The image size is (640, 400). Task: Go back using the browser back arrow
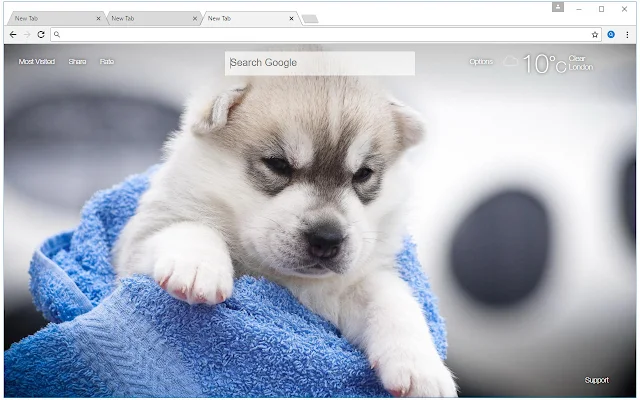[x=13, y=35]
